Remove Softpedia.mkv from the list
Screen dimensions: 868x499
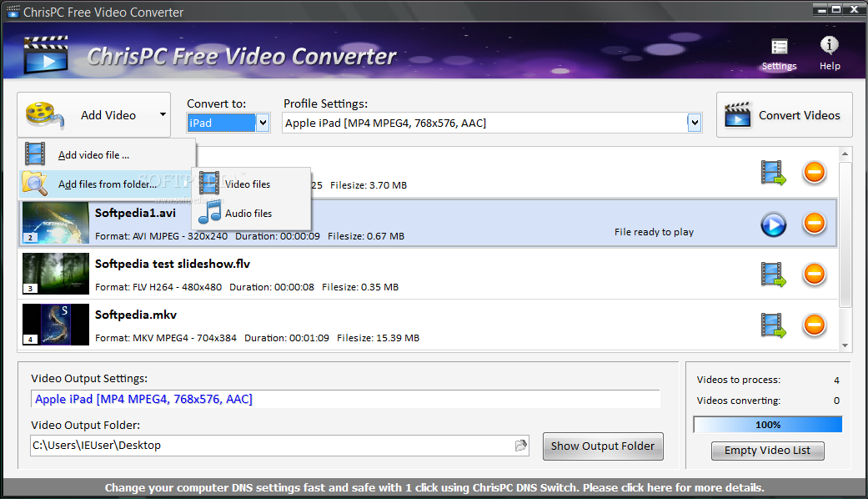pyautogui.click(x=815, y=325)
